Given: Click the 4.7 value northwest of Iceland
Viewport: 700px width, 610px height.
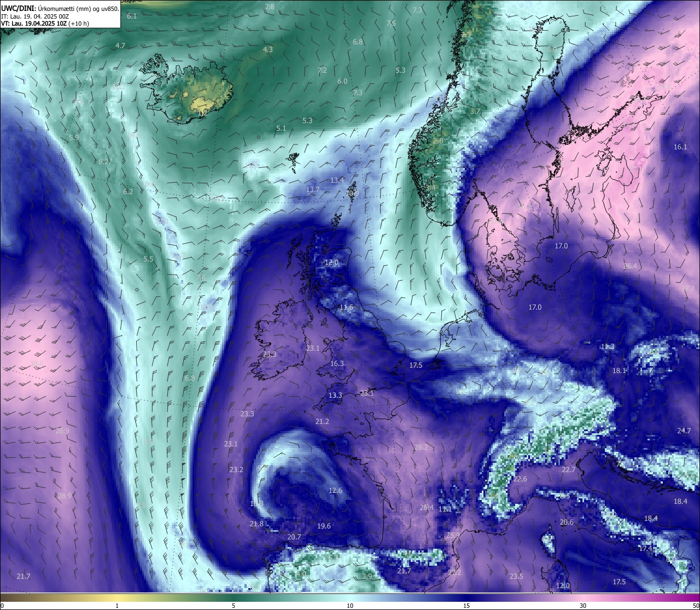Looking at the screenshot, I should click(x=120, y=45).
